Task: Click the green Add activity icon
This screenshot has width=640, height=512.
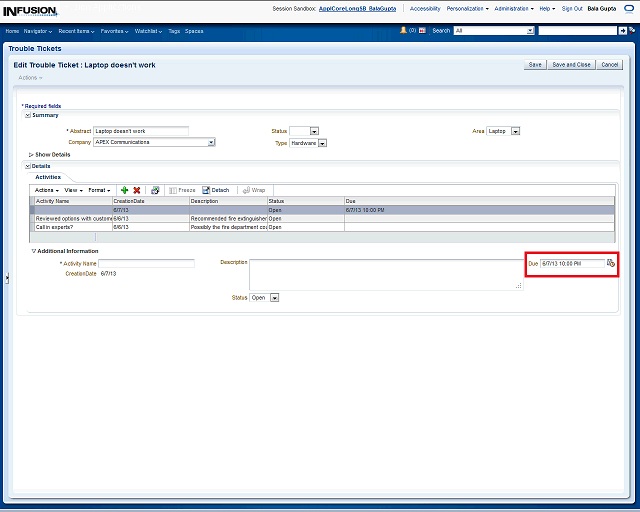Action: [x=124, y=190]
